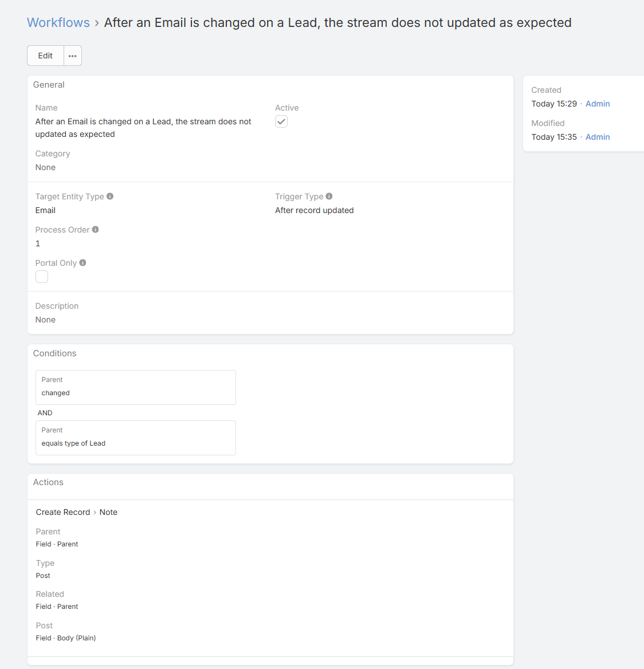644x669 pixels.
Task: Select the 'Parent changed' condition box
Action: click(x=136, y=387)
